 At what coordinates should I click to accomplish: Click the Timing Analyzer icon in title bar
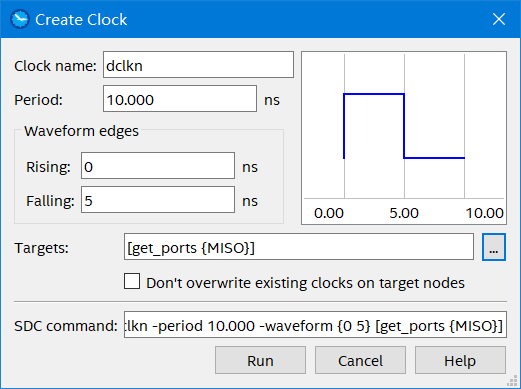click(20, 19)
